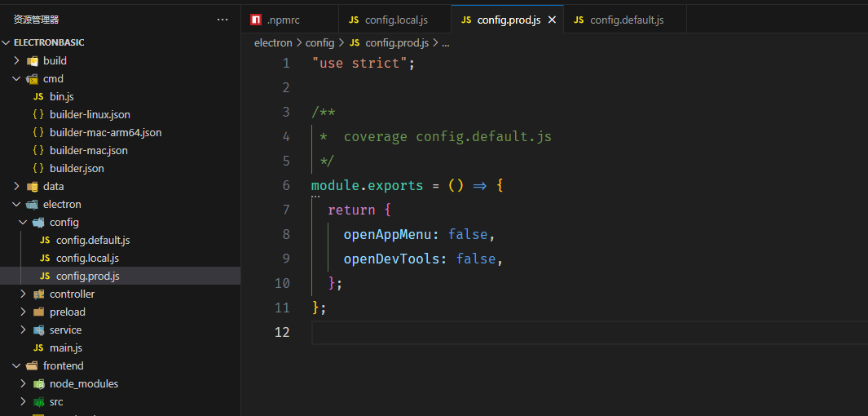The image size is (868, 416).
Task: Open main.js in the explorer
Action: click(x=66, y=347)
